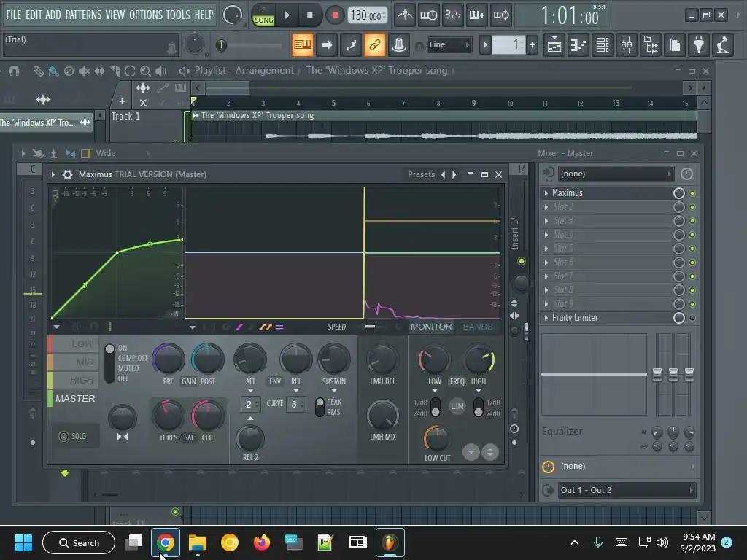Open the ADD menu
The width and height of the screenshot is (747, 560).
53,15
